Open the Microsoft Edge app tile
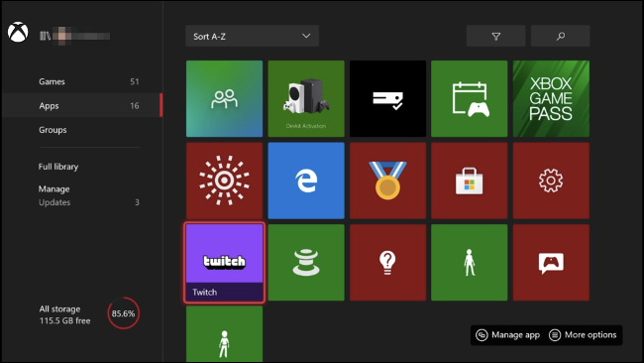 [x=306, y=181]
